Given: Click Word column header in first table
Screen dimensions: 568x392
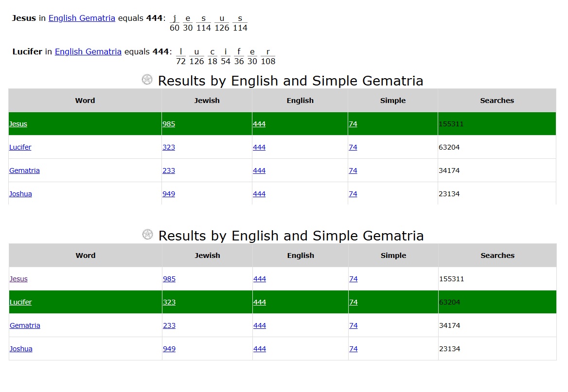Looking at the screenshot, I should tap(85, 101).
